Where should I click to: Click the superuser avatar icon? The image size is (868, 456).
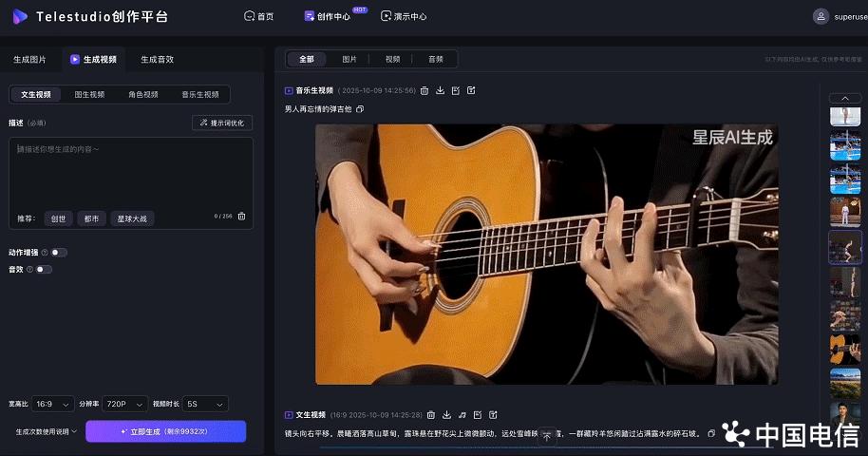tap(821, 16)
